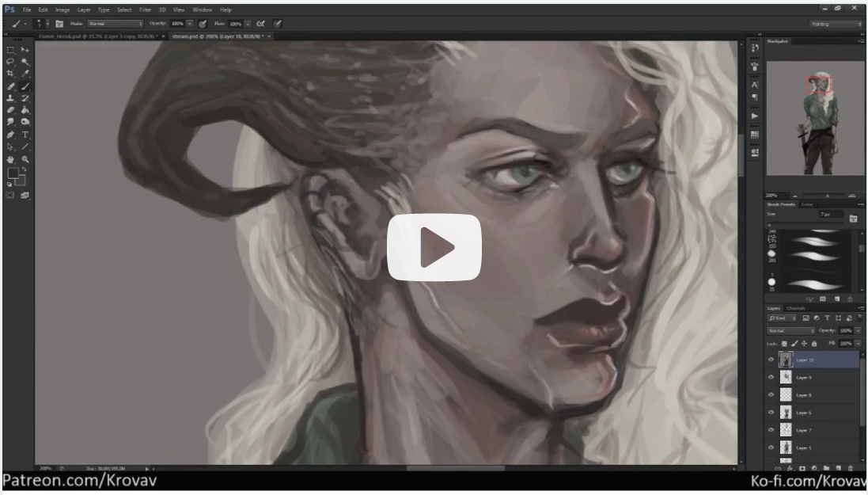This screenshot has width=868, height=495.
Task: Hide Layer 6 visibility eye
Action: coord(771,413)
